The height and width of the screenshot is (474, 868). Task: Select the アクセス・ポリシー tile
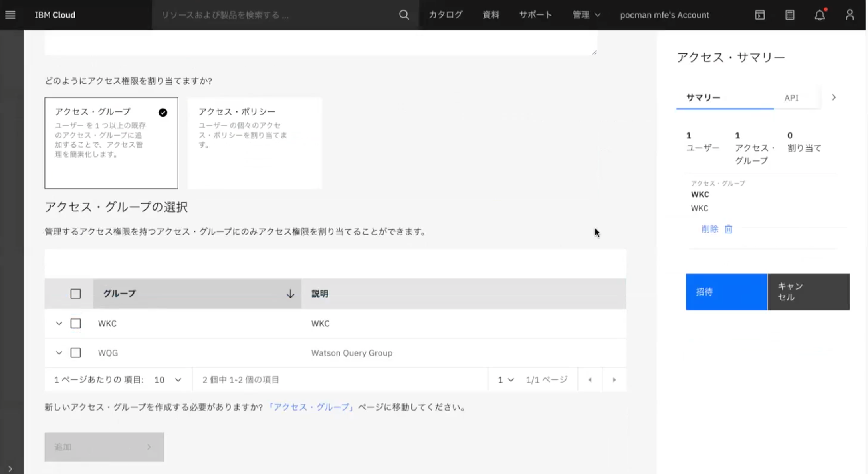tap(255, 142)
